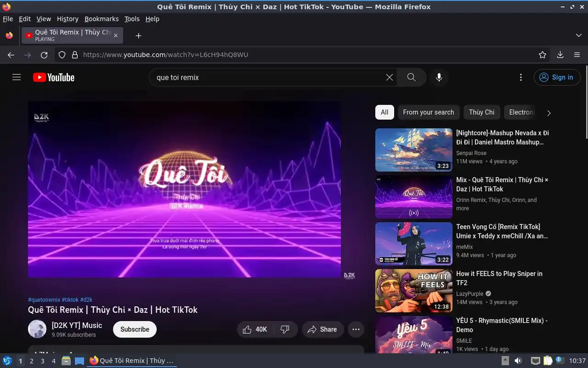Open Senpai Rose channel link

(x=471, y=153)
